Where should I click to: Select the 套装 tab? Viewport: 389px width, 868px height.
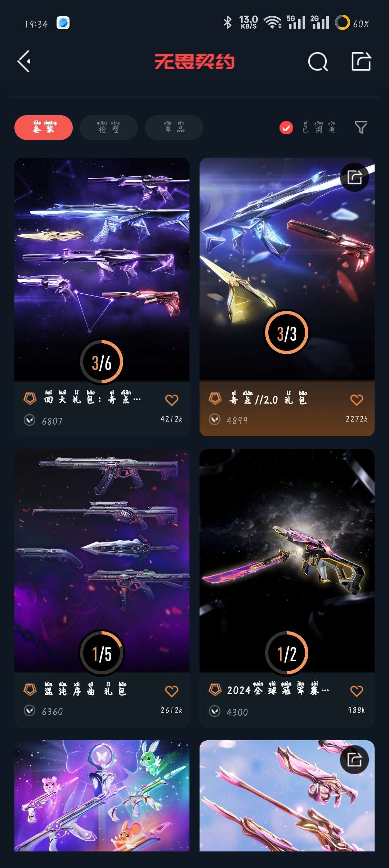(44, 127)
